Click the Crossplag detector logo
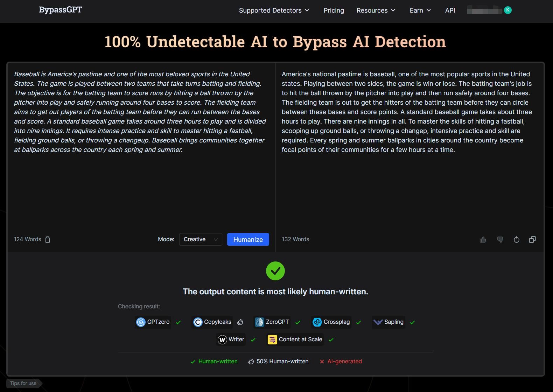This screenshot has width=553, height=392. click(317, 322)
